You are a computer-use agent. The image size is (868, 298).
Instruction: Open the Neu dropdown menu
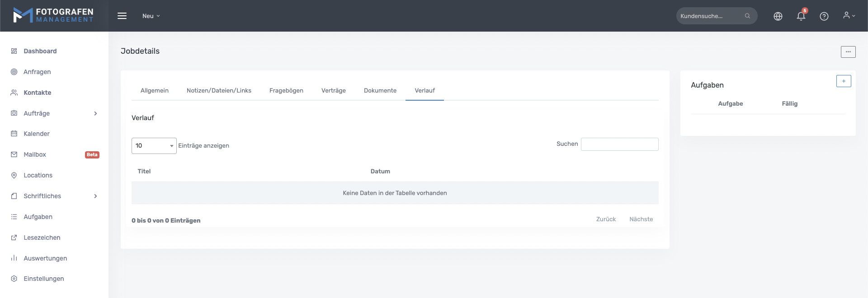point(151,16)
